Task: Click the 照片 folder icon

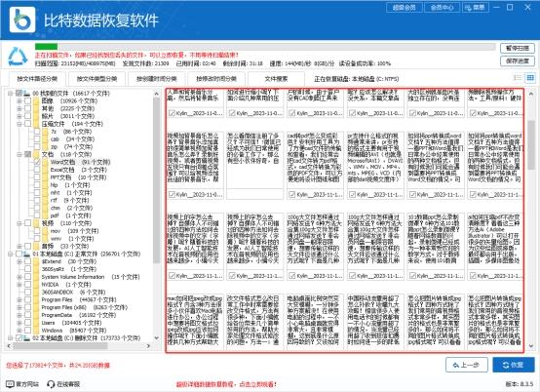Action: pos(36,116)
